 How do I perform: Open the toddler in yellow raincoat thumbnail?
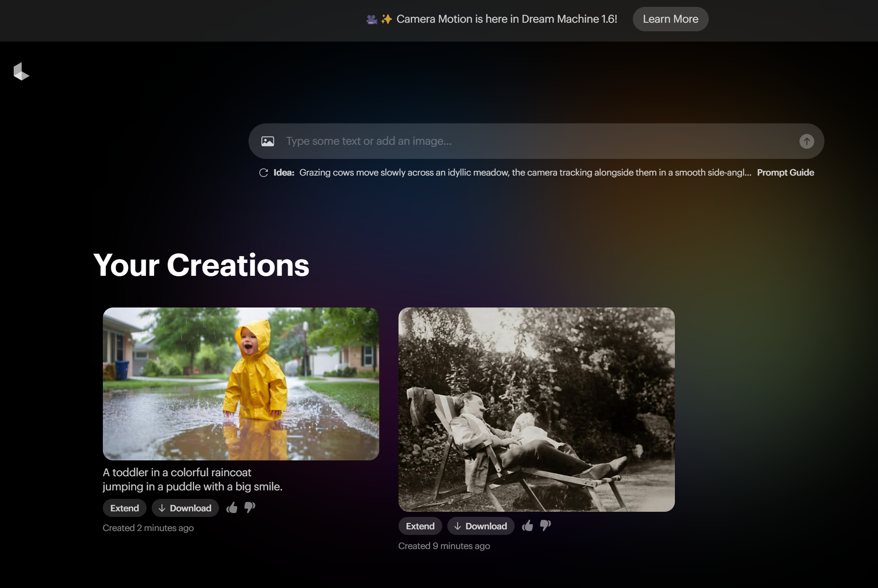tap(241, 384)
